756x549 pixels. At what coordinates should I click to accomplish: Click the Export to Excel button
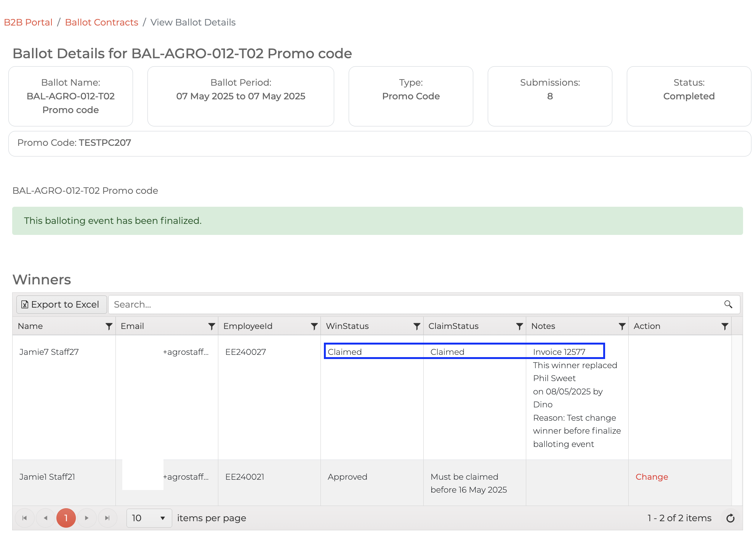click(61, 304)
